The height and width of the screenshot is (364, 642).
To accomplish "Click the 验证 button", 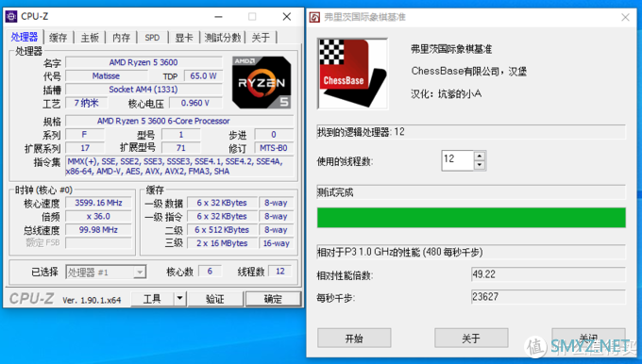I will click(x=215, y=299).
